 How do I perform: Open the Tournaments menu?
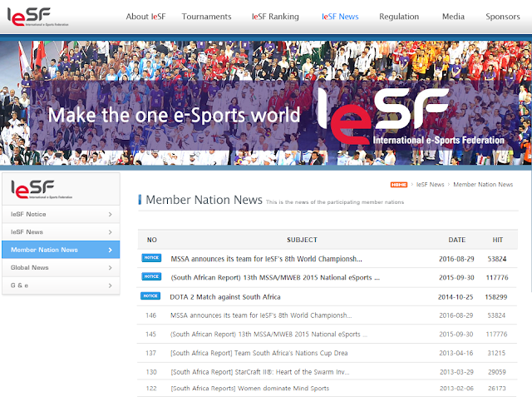pyautogui.click(x=206, y=17)
